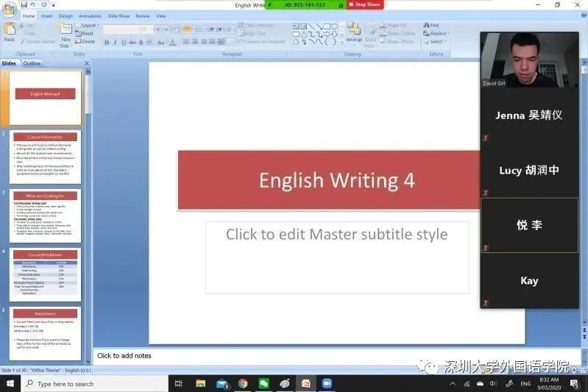Click the Save icon in quick access toolbar
The width and height of the screenshot is (588, 392).
click(24, 4)
